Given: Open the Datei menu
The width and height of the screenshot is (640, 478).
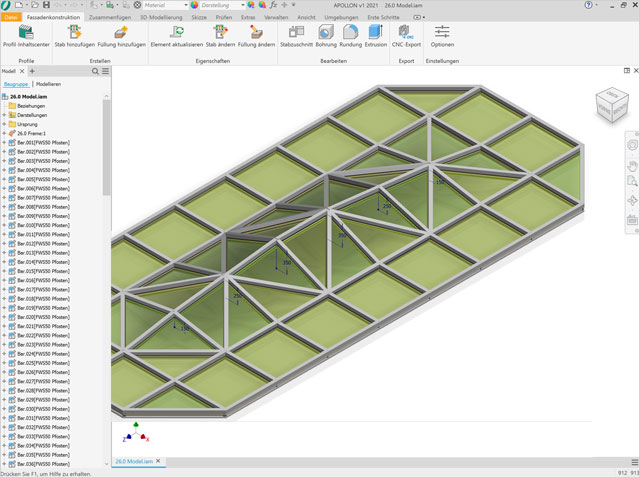Looking at the screenshot, I should point(11,17).
